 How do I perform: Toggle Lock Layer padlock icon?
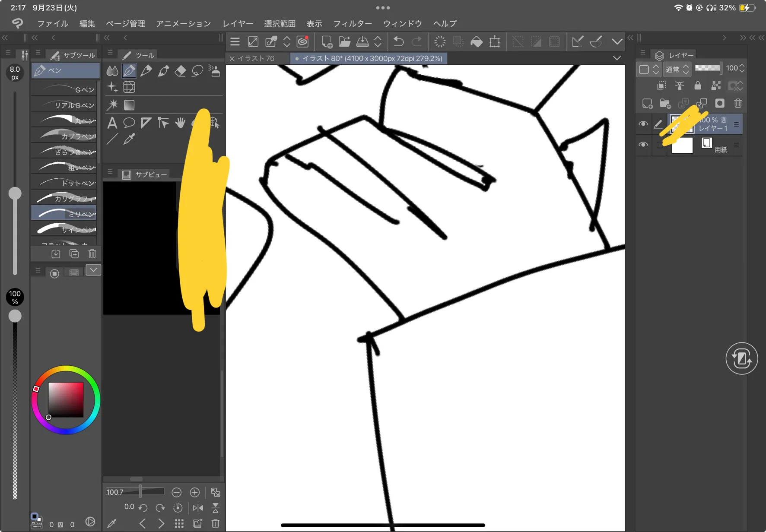[x=698, y=85]
